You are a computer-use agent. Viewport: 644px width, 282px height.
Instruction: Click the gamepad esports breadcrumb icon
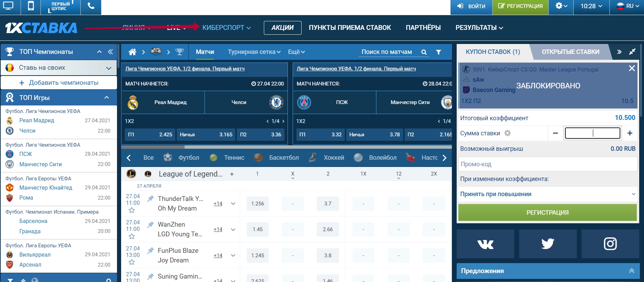(x=156, y=52)
